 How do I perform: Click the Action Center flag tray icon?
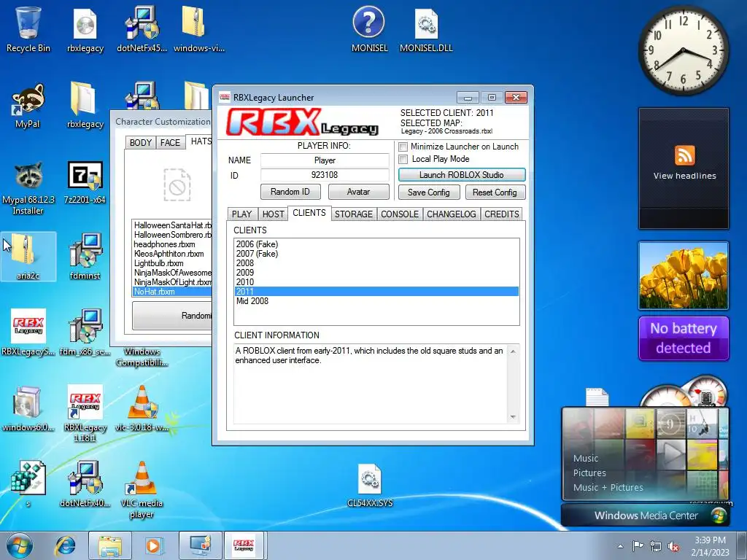point(638,546)
